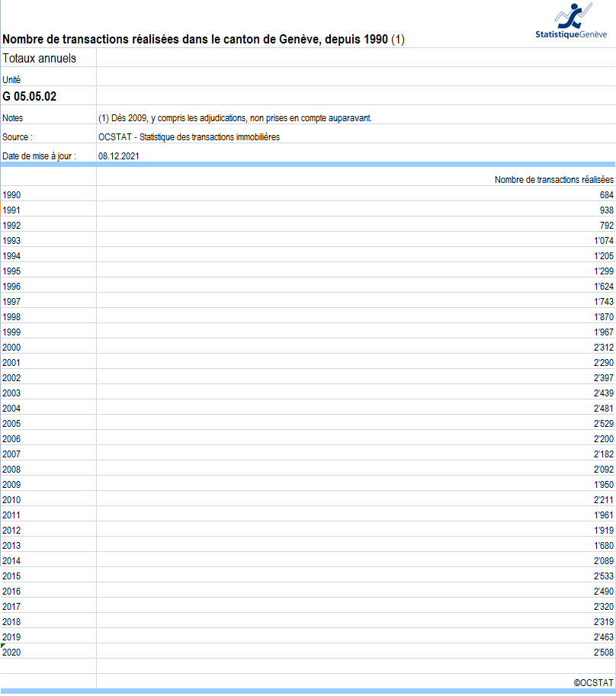Click the 'Date de mise à jour :' label
This screenshot has width=616, height=696.
[x=39, y=156]
